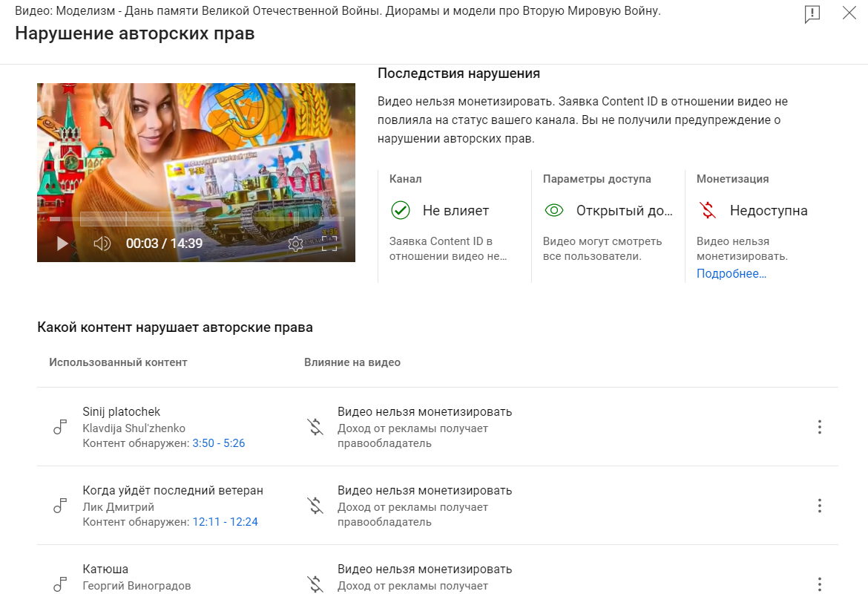
Task: Jump to timestamp 12:11 - 12:24
Action: (226, 522)
